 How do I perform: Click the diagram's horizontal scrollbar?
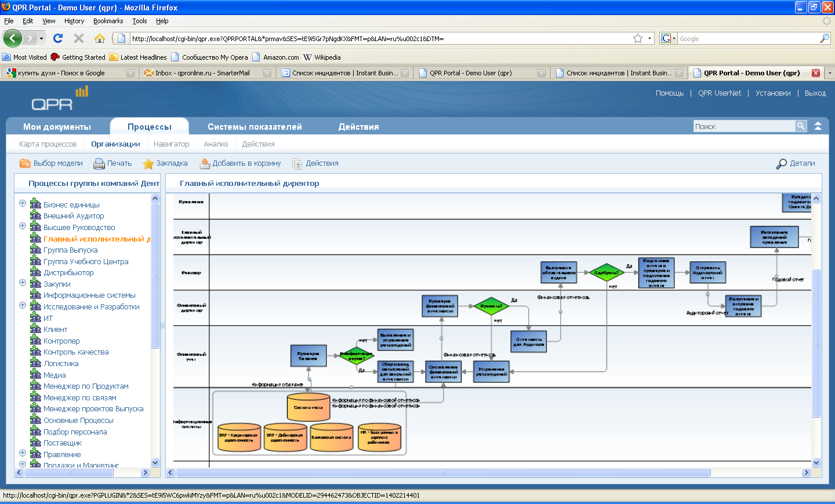click(444, 473)
